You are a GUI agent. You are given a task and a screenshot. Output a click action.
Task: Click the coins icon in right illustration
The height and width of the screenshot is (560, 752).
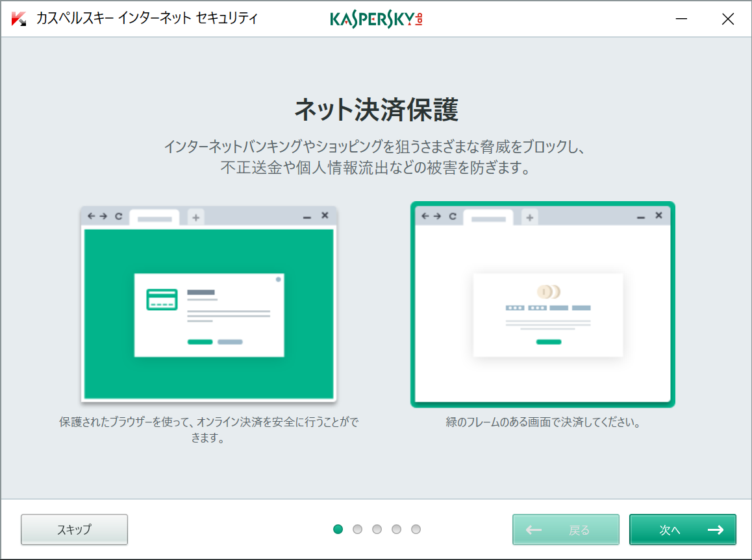coord(549,291)
